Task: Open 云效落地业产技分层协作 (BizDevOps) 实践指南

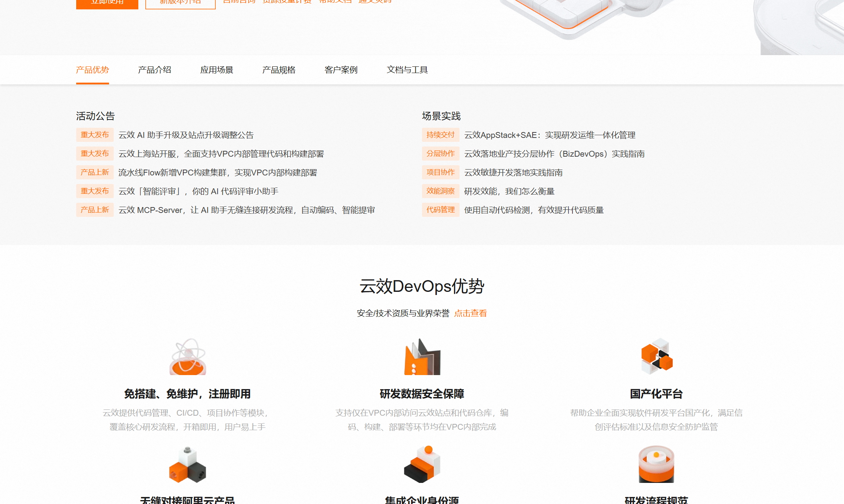Action: coord(554,154)
